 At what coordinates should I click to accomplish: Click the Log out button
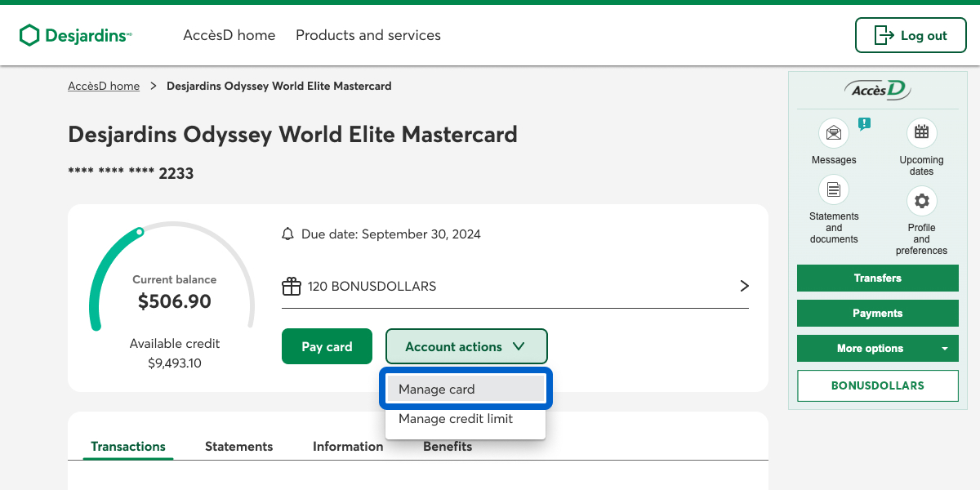[x=911, y=35]
